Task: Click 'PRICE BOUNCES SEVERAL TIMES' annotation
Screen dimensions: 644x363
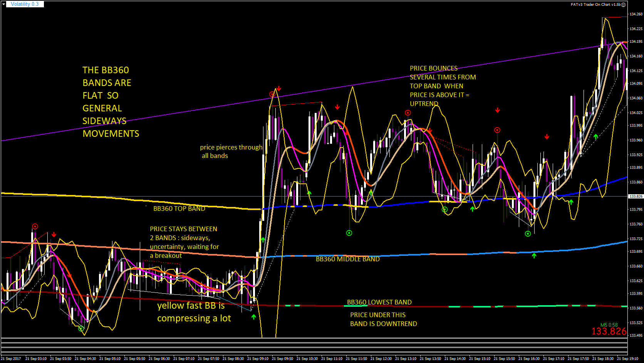Action: click(x=443, y=86)
